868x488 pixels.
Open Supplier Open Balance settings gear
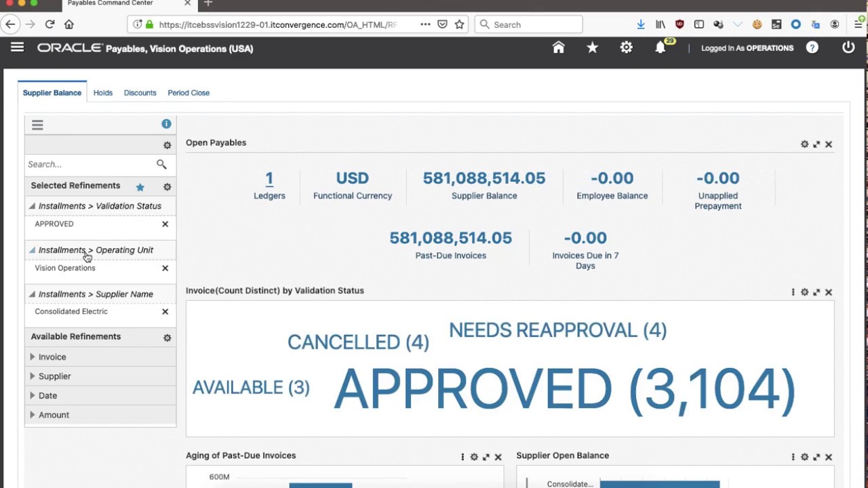pyautogui.click(x=804, y=457)
